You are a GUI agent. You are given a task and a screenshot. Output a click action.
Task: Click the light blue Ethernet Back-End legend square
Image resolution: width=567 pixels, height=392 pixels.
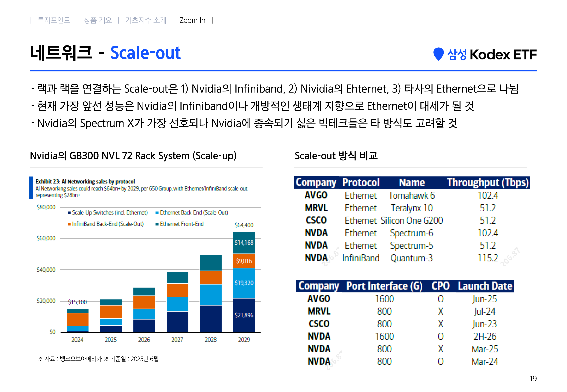coord(157,213)
